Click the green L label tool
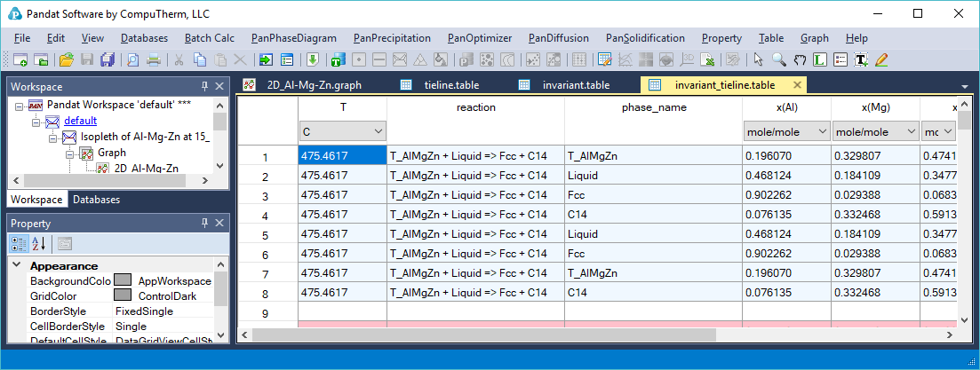 coord(819,60)
